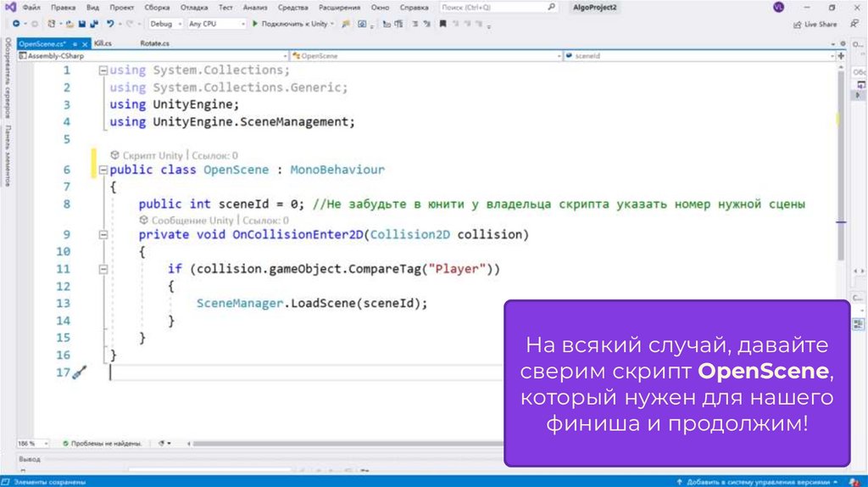This screenshot has height=487, width=868.
Task: Undo the last edit
Action: click(x=110, y=24)
